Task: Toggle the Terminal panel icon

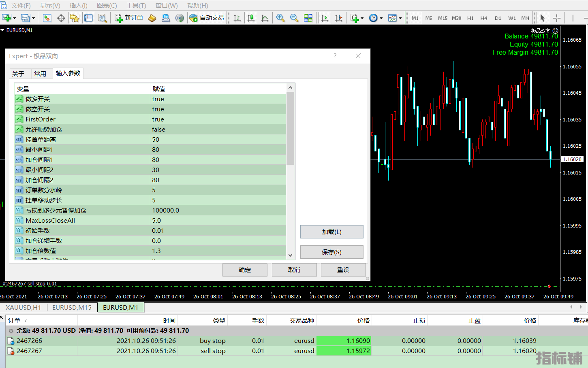Action: (88, 18)
